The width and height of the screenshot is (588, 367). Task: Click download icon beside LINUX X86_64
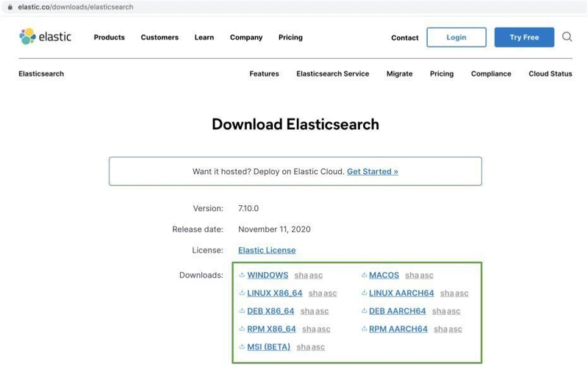(x=242, y=293)
